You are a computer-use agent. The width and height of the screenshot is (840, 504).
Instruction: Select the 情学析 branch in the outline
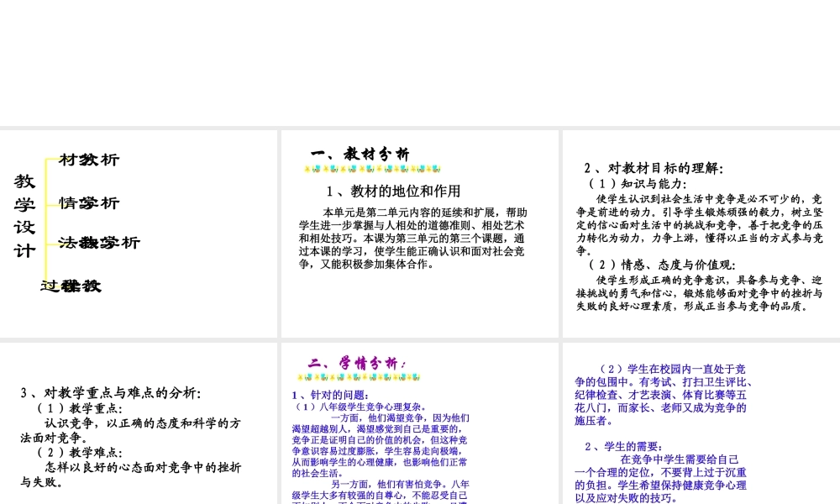(89, 203)
